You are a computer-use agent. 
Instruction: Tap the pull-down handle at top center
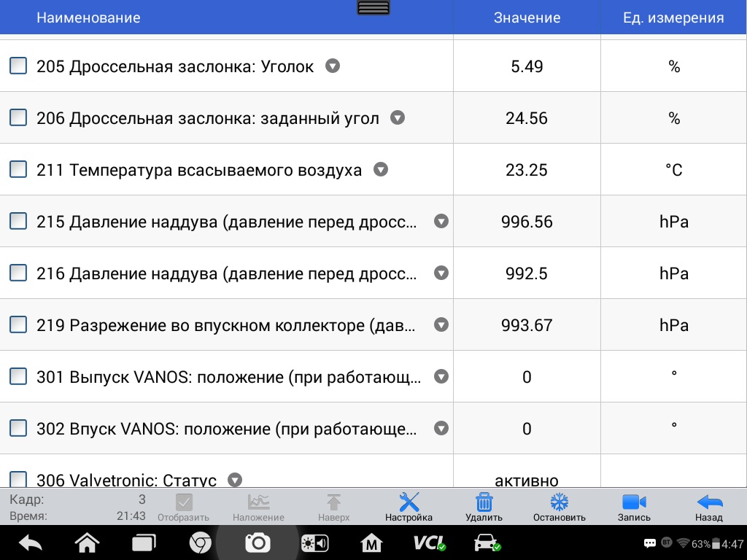(x=373, y=7)
